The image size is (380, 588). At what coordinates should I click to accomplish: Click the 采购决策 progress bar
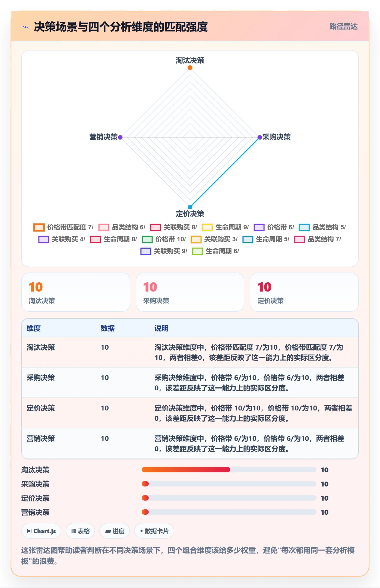pyautogui.click(x=229, y=484)
